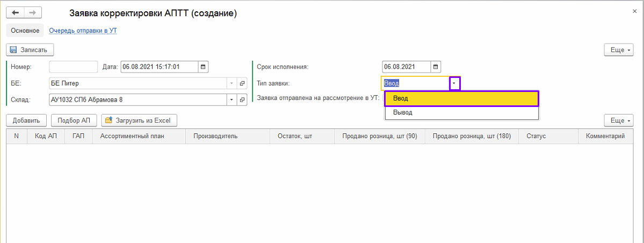The width and height of the screenshot is (644, 243).
Task: Open the top Еще menu
Action: [618, 50]
